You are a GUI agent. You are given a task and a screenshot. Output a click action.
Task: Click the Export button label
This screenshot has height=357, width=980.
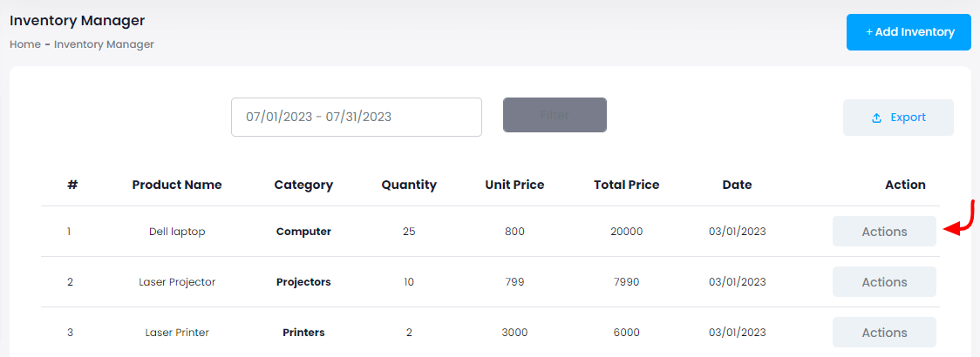[908, 118]
